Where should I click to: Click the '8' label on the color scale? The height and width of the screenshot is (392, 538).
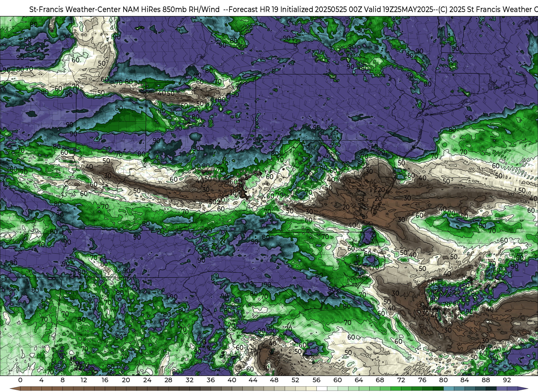[x=62, y=380]
